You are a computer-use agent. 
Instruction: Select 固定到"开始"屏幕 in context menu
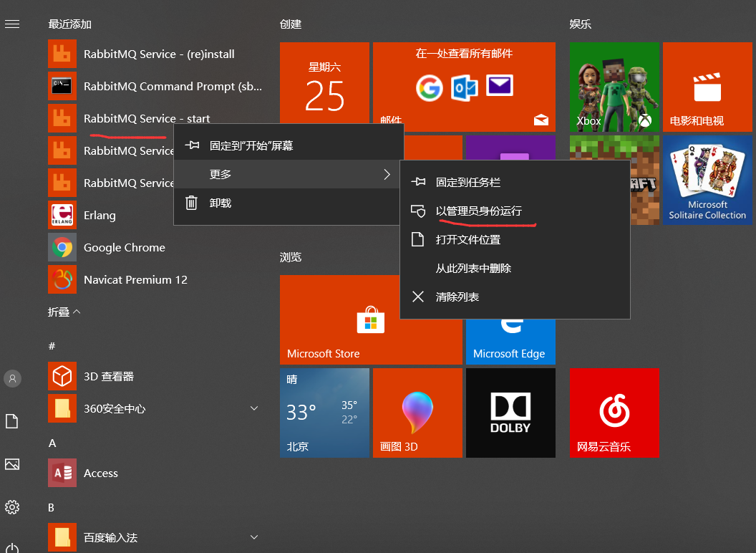(x=289, y=145)
